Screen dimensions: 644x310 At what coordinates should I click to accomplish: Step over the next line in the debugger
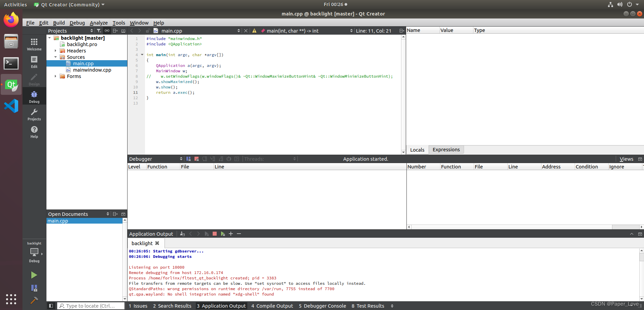(205, 159)
